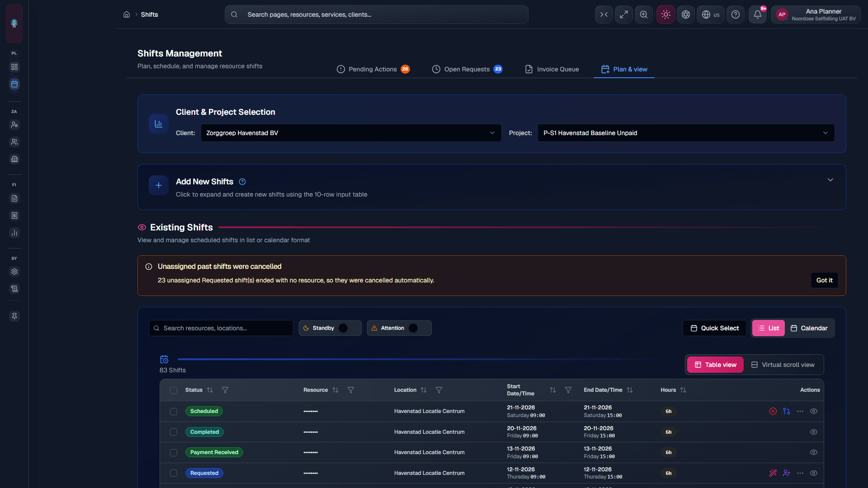Image resolution: width=868 pixels, height=488 pixels.
Task: Open the settings gear icon under SY
Action: (x=14, y=272)
